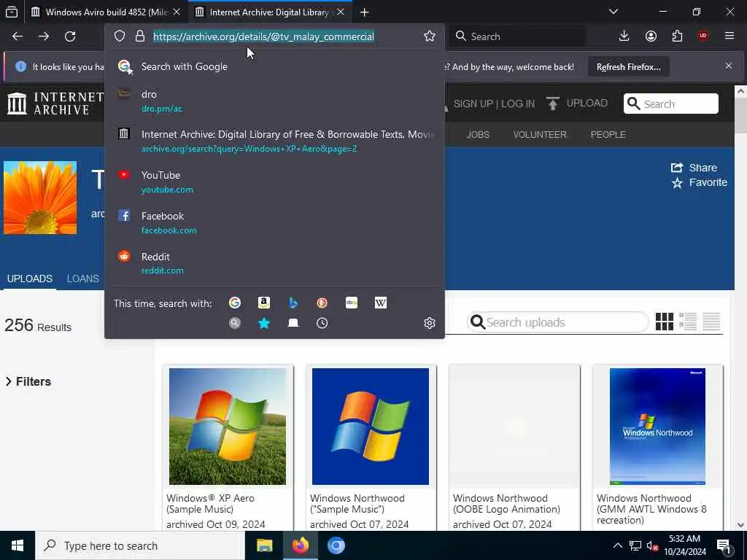The height and width of the screenshot is (560, 747).
Task: Open Firefox account menu
Action: pyautogui.click(x=651, y=36)
